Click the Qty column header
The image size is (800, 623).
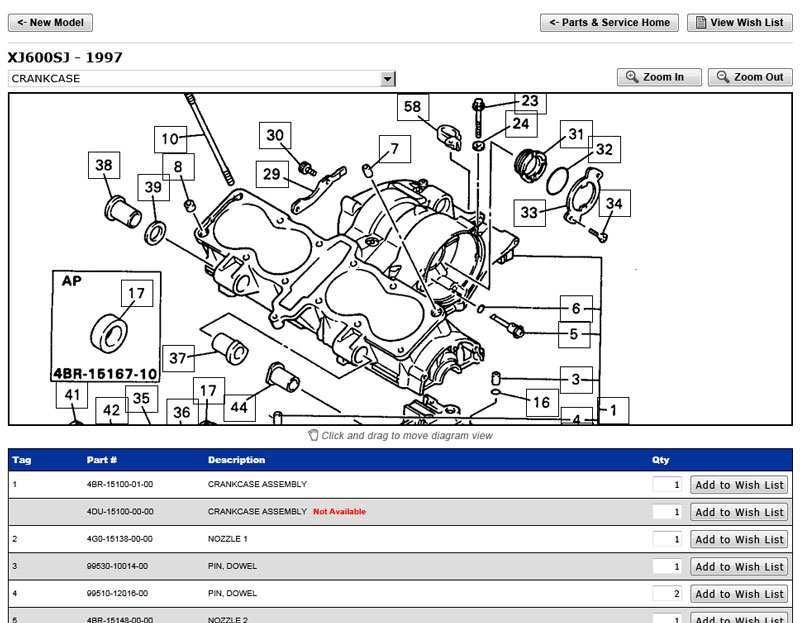pos(660,460)
